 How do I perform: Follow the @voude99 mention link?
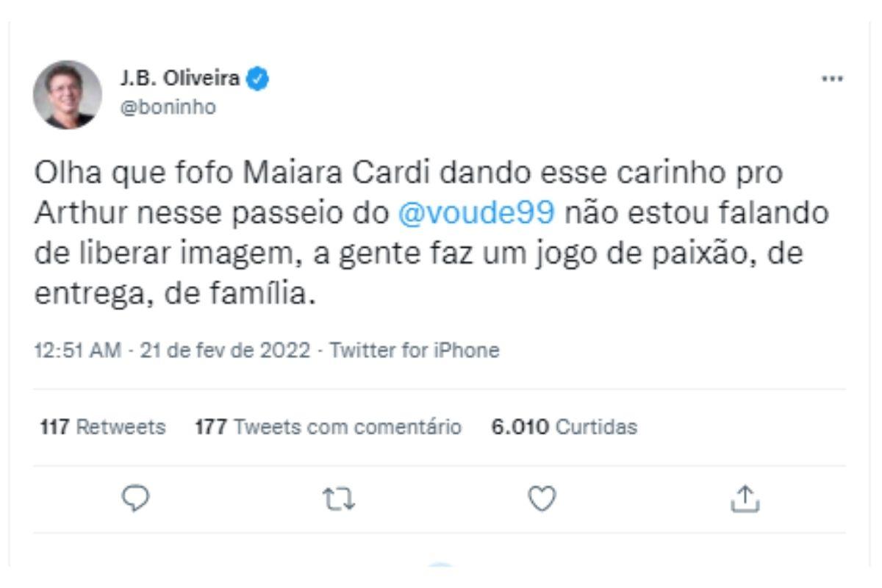(475, 213)
